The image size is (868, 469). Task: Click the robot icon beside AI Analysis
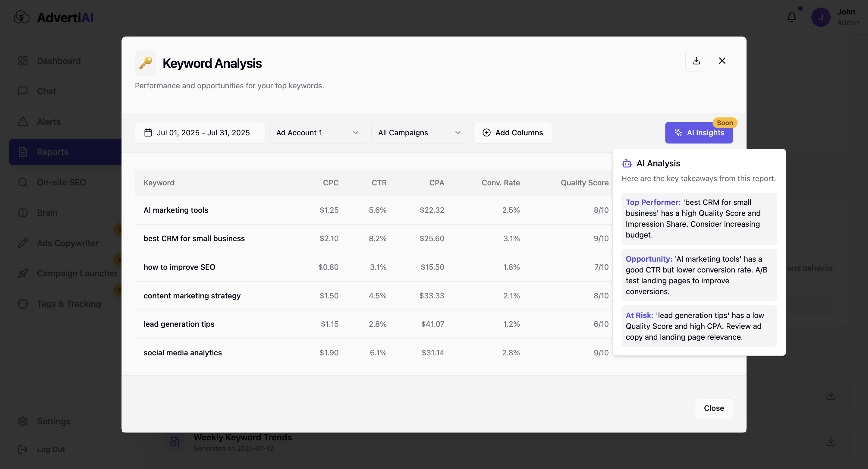click(627, 163)
